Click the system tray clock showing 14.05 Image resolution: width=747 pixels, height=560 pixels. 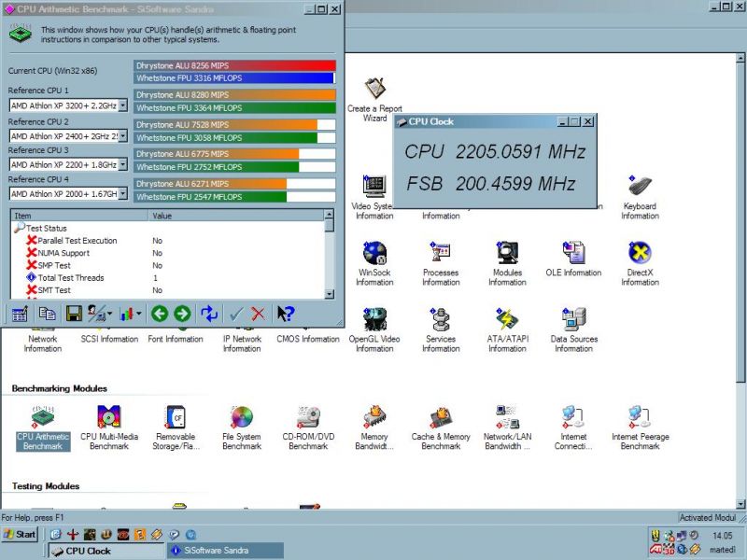point(722,536)
